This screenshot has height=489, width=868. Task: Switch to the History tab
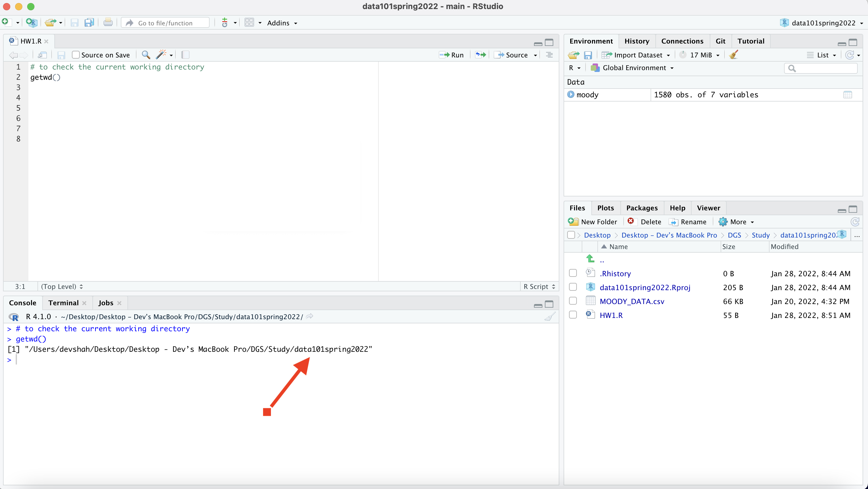637,41
